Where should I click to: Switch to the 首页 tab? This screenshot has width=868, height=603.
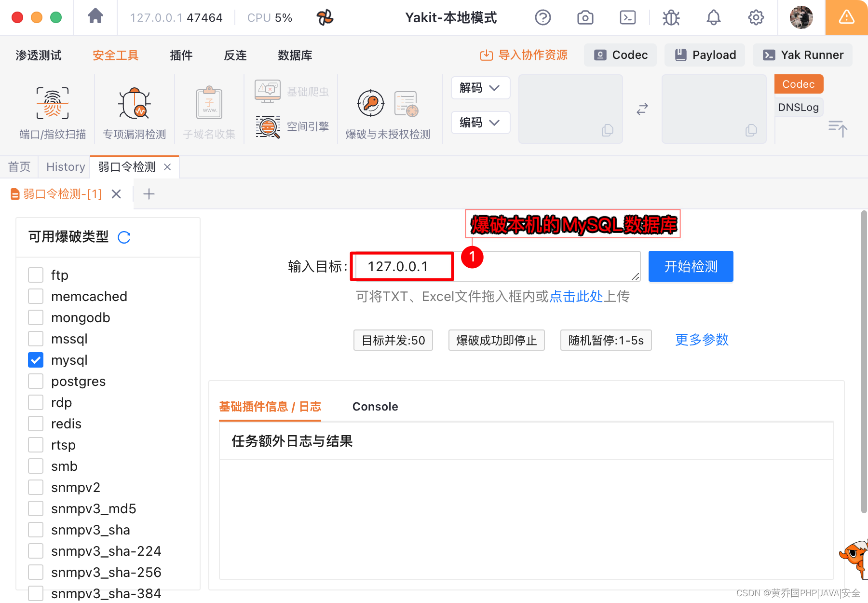[x=19, y=167]
